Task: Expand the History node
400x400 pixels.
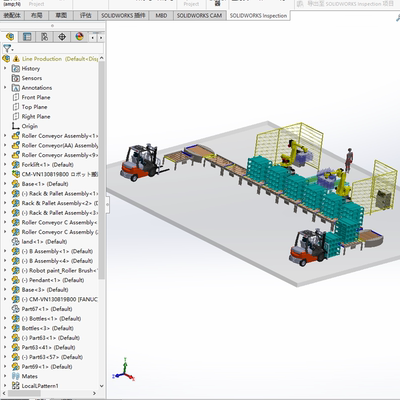Action: pyautogui.click(x=5, y=69)
